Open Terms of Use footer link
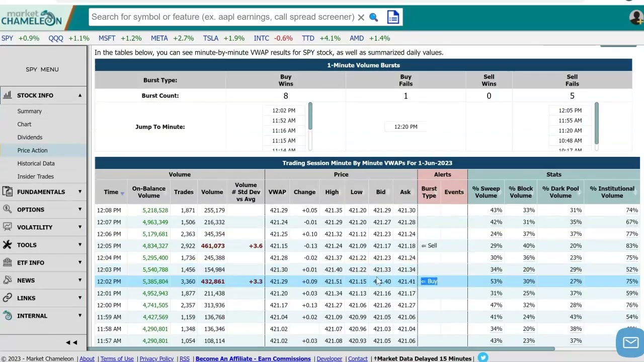The height and width of the screenshot is (362, 644). 117,358
